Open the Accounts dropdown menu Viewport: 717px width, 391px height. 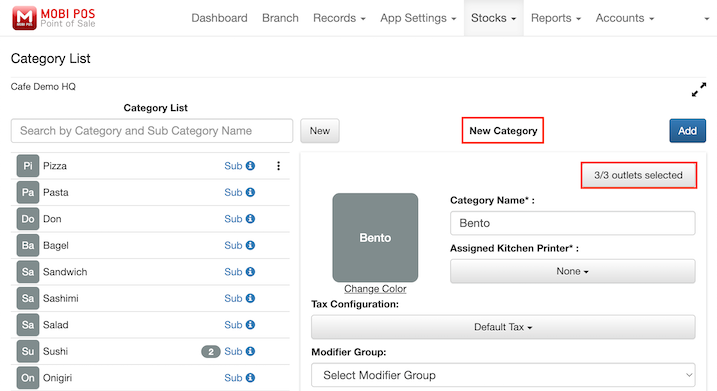pyautogui.click(x=625, y=18)
